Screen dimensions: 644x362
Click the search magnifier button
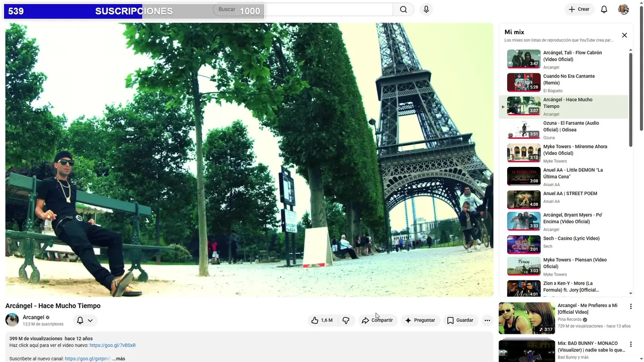[404, 10]
